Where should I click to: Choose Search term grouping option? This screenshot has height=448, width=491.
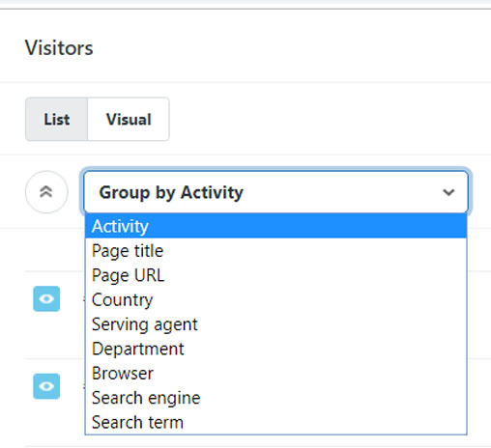tap(275, 422)
